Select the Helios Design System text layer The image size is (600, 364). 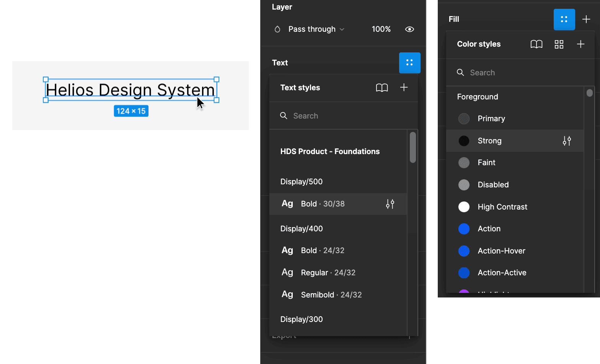tap(130, 90)
